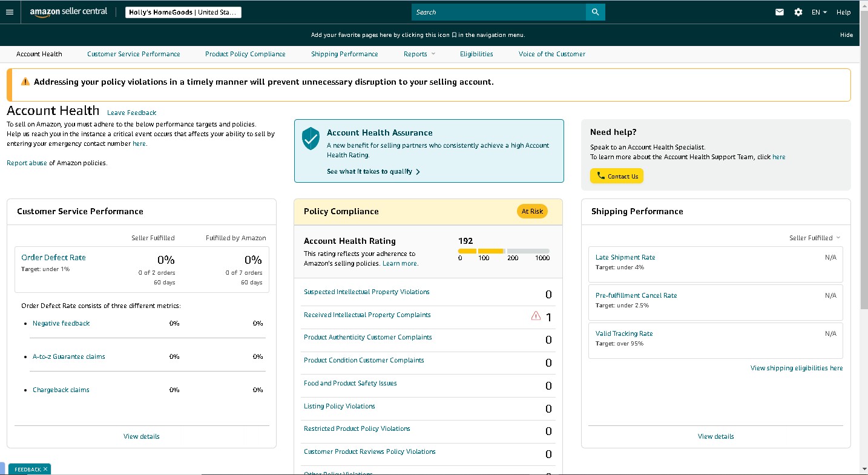Open the EN language dropdown

(819, 12)
